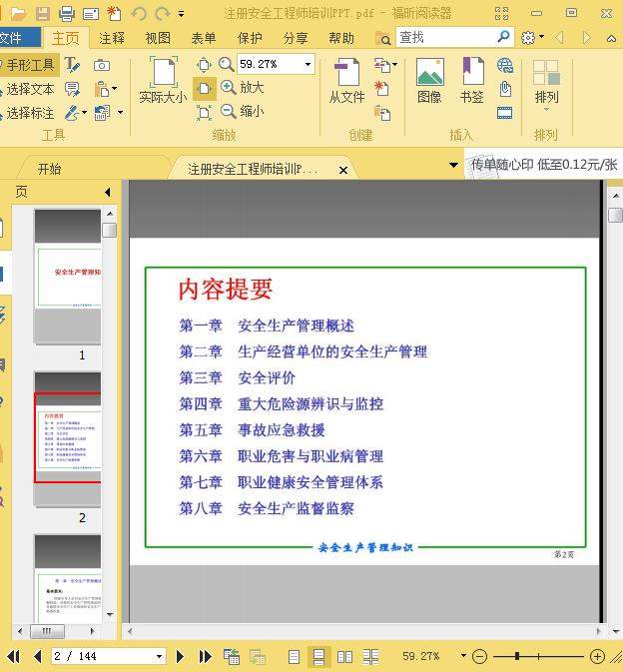Screen dimensions: 623x672
Task: Click Actual Size (实际大小) button
Action: (164, 80)
